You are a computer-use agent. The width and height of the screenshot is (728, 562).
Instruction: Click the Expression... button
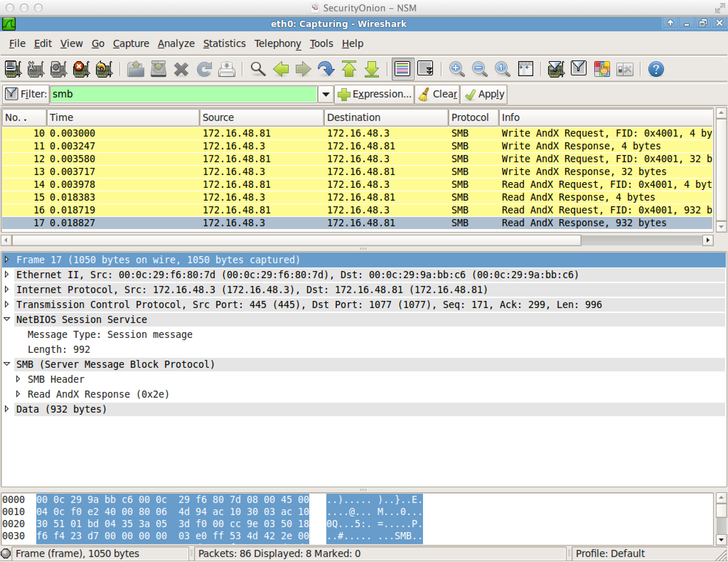pyautogui.click(x=375, y=94)
